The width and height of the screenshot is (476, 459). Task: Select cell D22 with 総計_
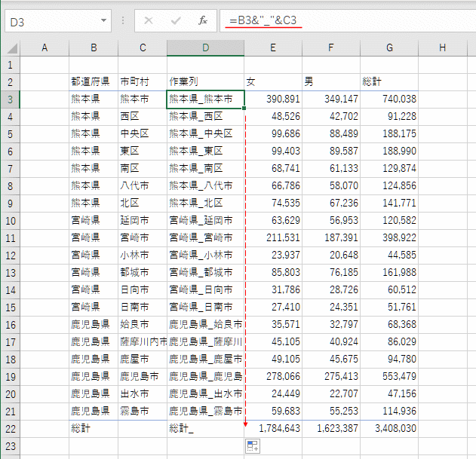click(205, 429)
